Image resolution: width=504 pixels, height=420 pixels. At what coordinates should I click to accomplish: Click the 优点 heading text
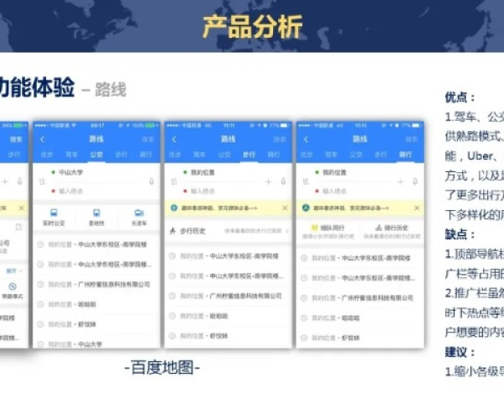pyautogui.click(x=460, y=97)
